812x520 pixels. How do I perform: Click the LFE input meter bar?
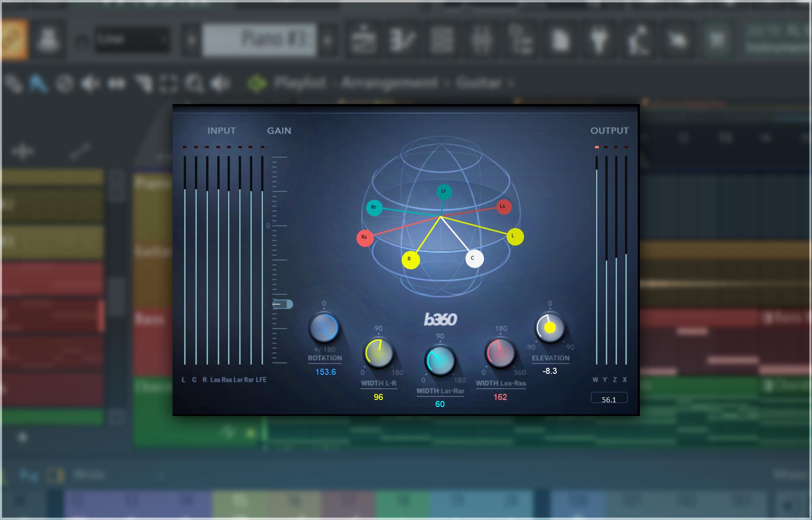262,260
